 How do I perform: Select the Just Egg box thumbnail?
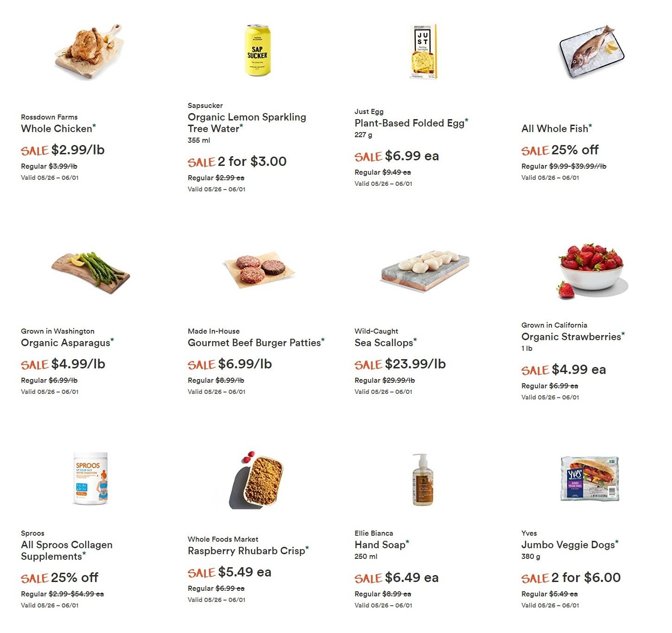point(424,51)
